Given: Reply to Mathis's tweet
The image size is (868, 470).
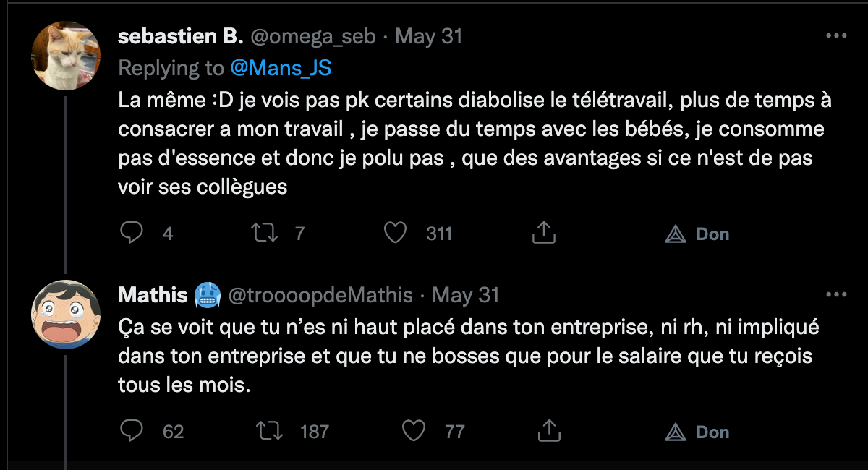Looking at the screenshot, I should 131,431.
